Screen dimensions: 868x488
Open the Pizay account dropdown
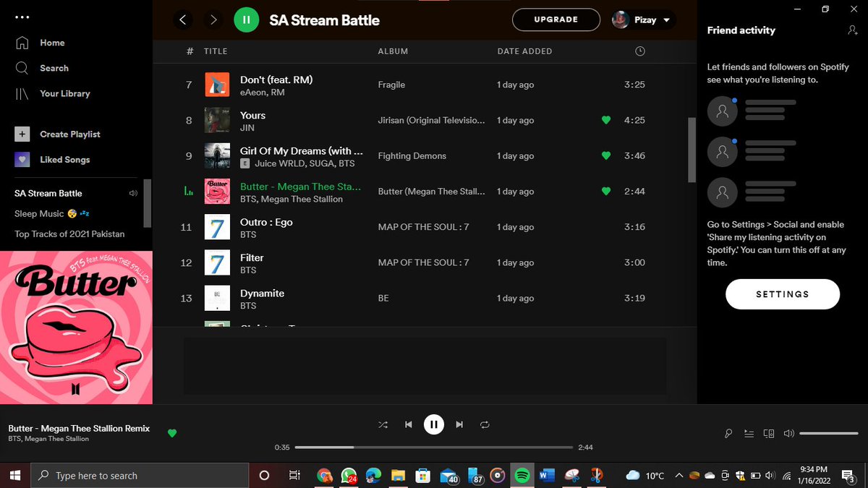click(x=642, y=20)
